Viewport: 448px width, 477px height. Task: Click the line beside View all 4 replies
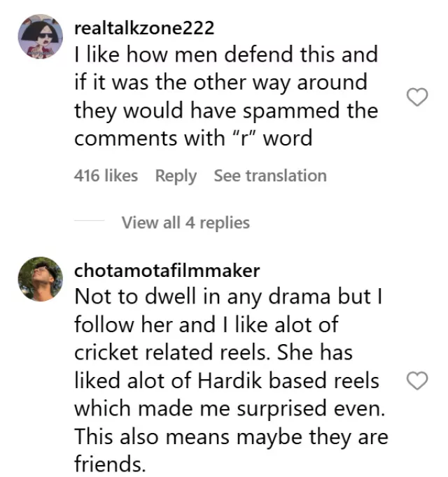(89, 223)
